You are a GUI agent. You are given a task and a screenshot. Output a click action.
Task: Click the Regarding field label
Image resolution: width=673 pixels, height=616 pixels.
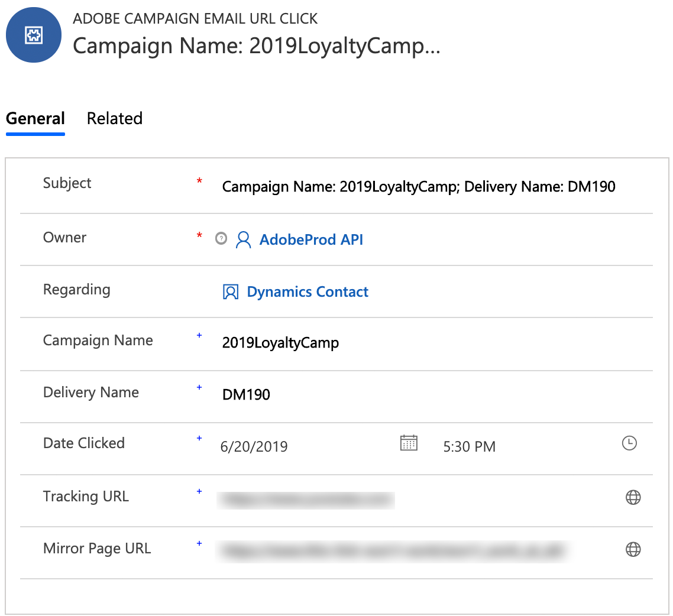(x=77, y=290)
